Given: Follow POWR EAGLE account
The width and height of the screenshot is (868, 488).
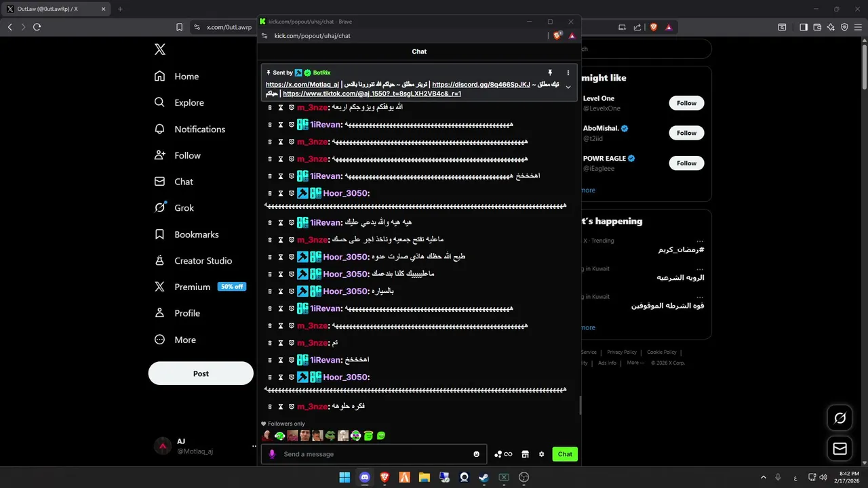Looking at the screenshot, I should (x=686, y=163).
